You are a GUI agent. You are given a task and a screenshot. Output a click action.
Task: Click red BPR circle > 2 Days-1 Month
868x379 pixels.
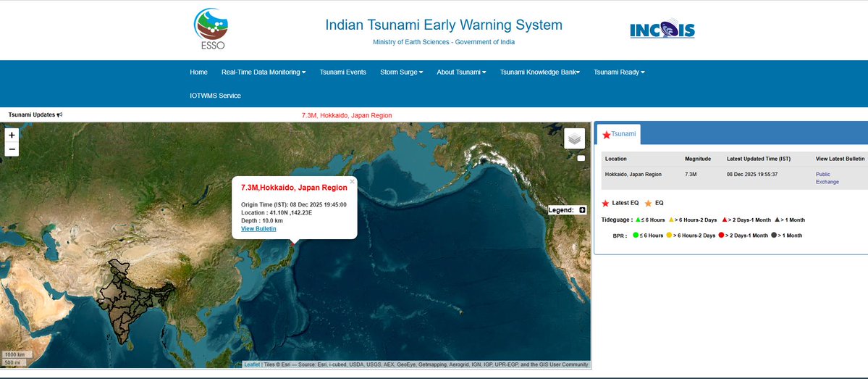tap(721, 235)
